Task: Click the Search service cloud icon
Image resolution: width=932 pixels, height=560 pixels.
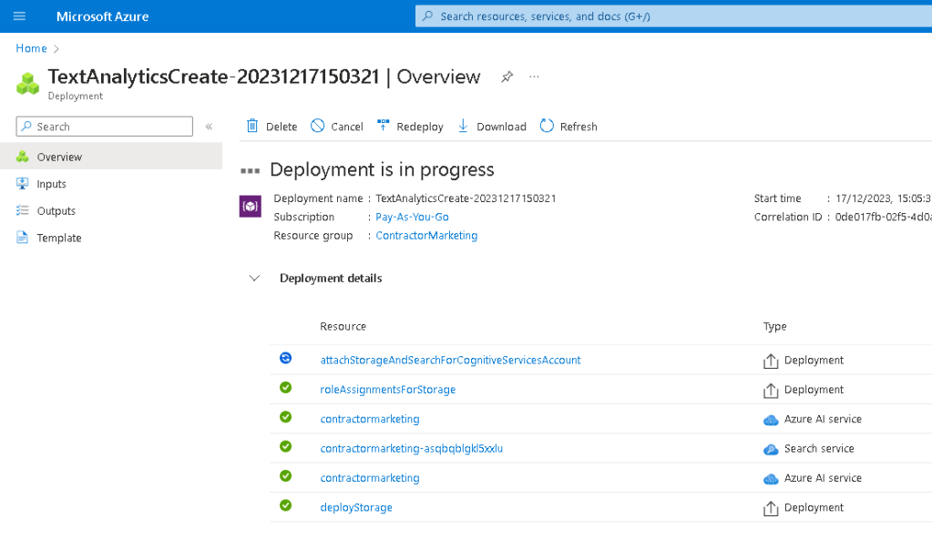Action: pyautogui.click(x=771, y=450)
